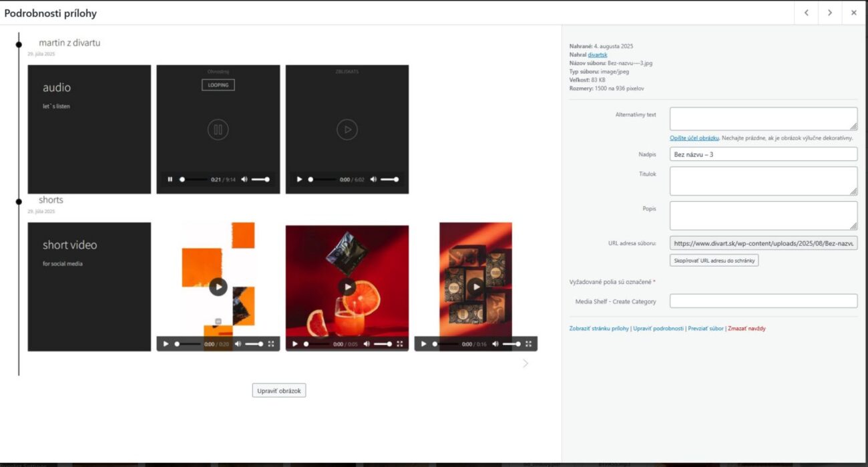Click the large pause circle in the LOOPING player
This screenshot has width=868, height=467.
pos(218,130)
